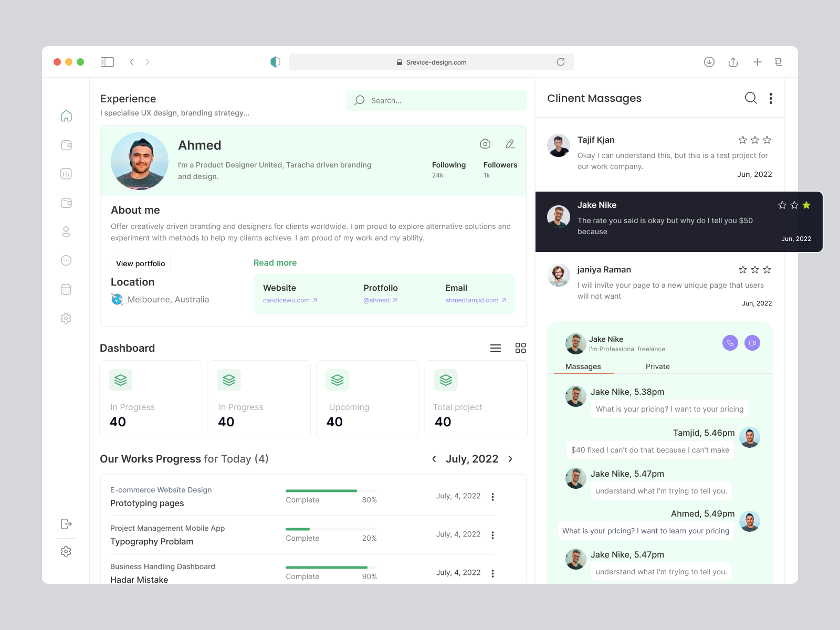Click the Search field above Ahmed's card
Image resolution: width=840 pixels, height=630 pixels.
click(x=436, y=100)
